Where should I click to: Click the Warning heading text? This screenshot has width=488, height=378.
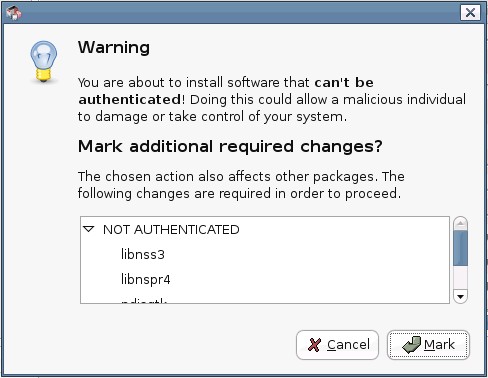click(x=114, y=47)
